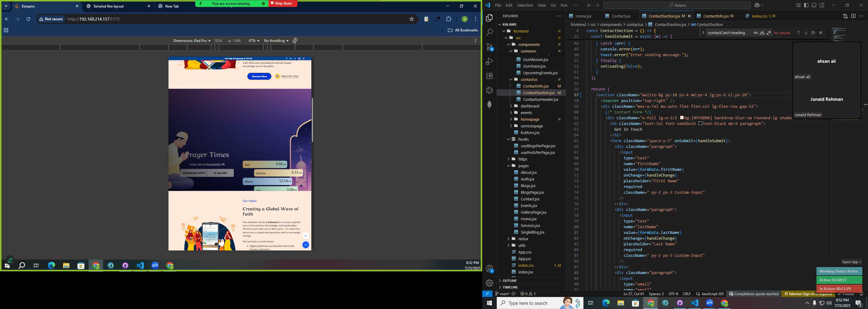
Task: Toggle Panel layout icon in title bar
Action: (814, 5)
